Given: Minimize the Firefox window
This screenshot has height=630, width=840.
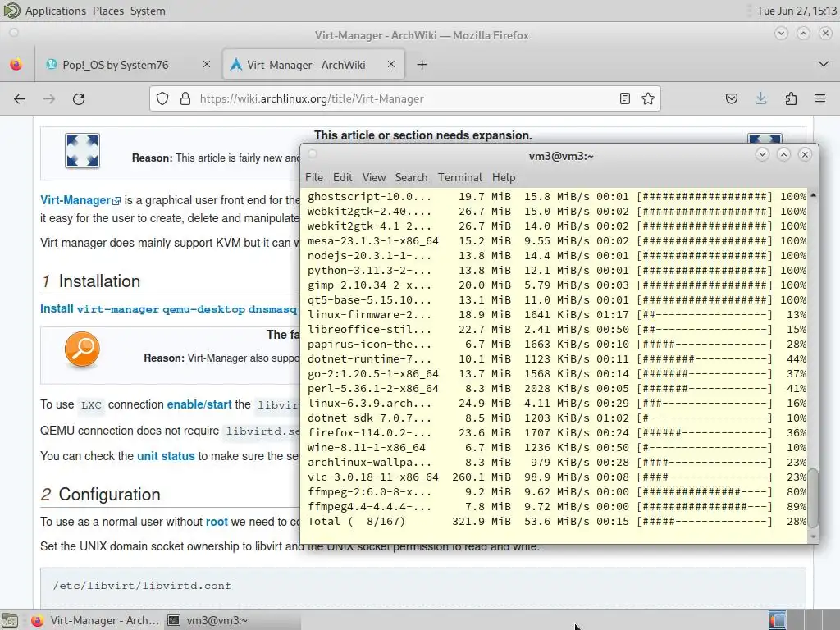Looking at the screenshot, I should (781, 34).
